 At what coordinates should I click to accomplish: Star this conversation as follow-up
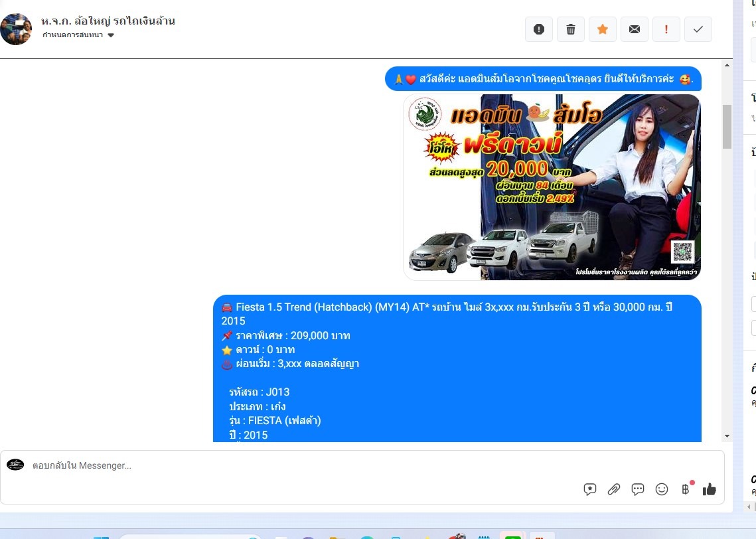click(602, 29)
